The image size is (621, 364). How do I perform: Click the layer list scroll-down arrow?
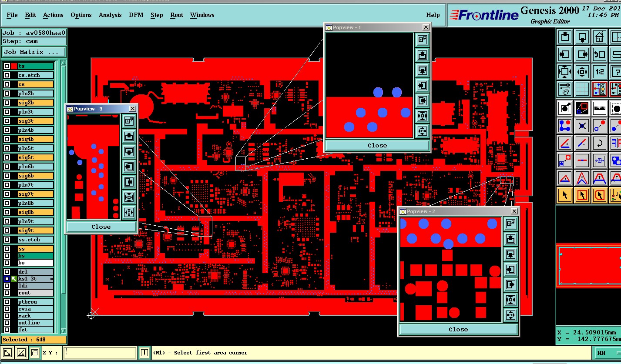click(63, 331)
